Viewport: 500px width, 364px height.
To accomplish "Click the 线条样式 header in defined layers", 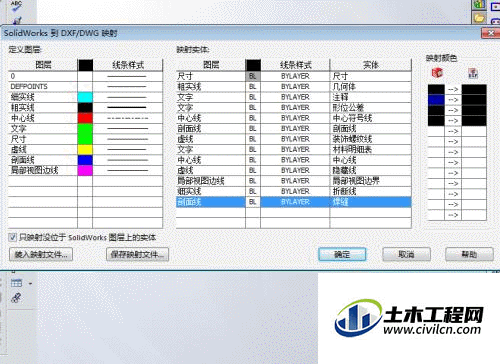I will point(128,65).
